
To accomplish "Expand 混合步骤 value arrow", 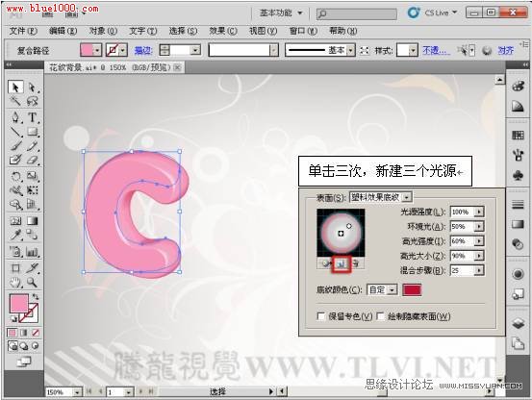I will point(479,270).
